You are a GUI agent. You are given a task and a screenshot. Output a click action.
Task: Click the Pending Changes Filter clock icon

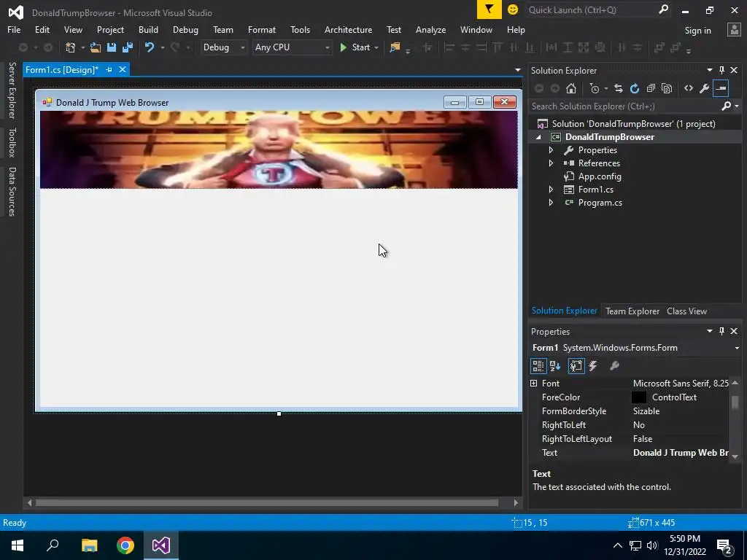(595, 88)
